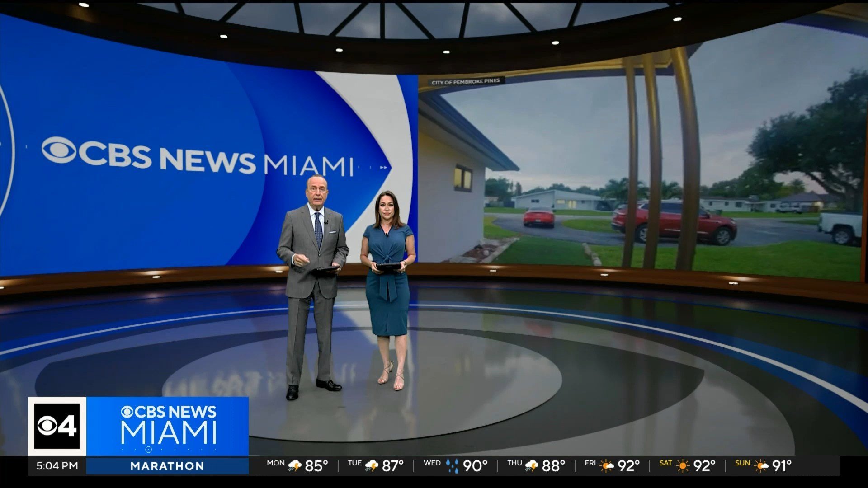The width and height of the screenshot is (868, 488).
Task: Click the WED 90° forecast temperature
Action: click(x=475, y=466)
